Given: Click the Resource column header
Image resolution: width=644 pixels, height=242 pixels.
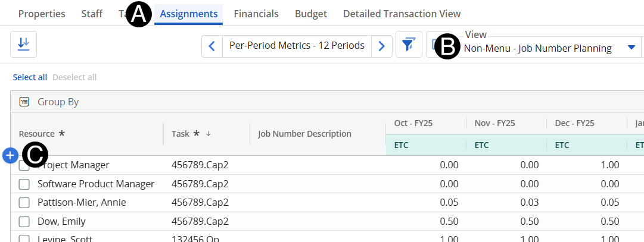Looking at the screenshot, I should pos(37,134).
